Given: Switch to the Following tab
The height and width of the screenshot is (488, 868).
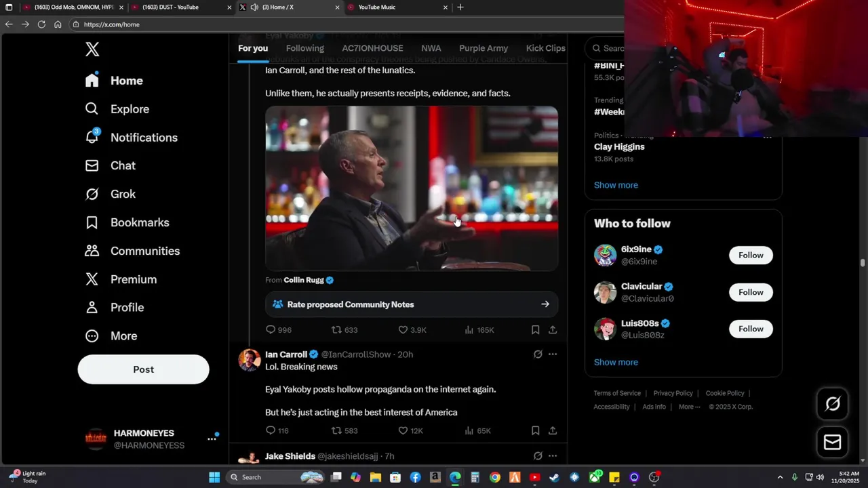Looking at the screenshot, I should 305,48.
